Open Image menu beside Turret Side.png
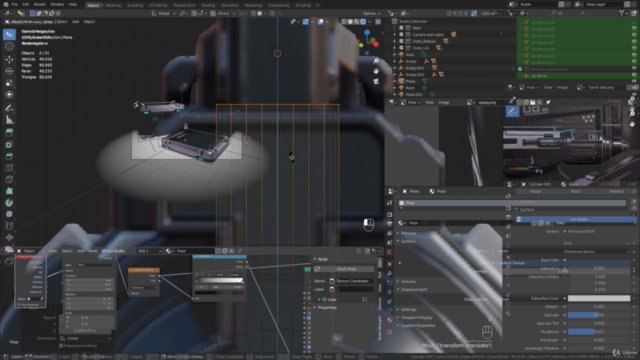This screenshot has width=640, height=360. [x=562, y=87]
